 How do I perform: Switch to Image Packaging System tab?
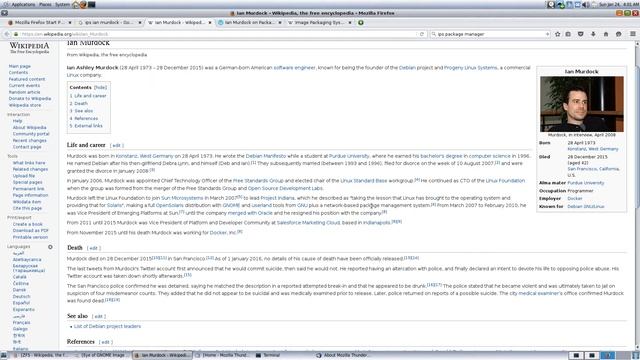pos(319,23)
